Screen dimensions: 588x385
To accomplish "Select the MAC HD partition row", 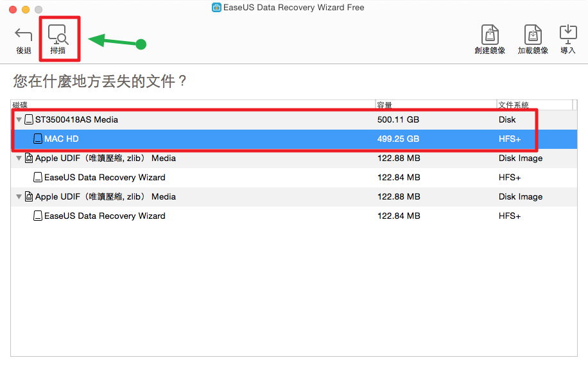I will [x=193, y=139].
